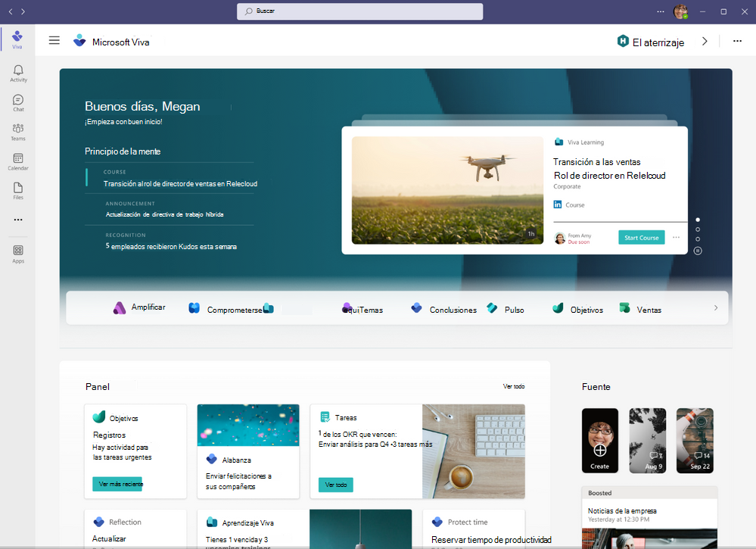
Task: Open Files in the left sidebar
Action: tap(17, 189)
